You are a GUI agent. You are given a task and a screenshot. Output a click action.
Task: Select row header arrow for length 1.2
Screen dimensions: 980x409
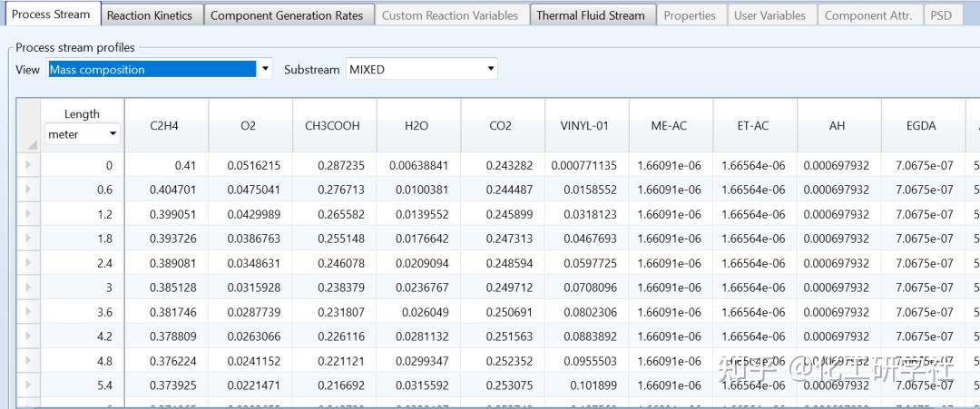(28, 214)
